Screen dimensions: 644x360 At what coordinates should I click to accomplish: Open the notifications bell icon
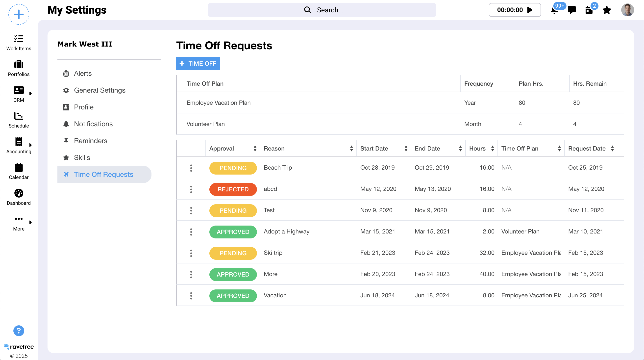coord(554,10)
